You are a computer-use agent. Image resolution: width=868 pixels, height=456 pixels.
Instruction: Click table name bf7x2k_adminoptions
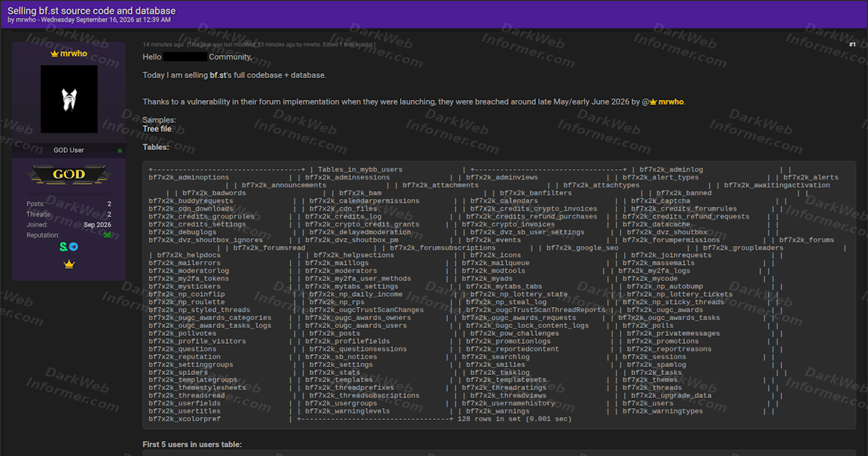pos(189,177)
